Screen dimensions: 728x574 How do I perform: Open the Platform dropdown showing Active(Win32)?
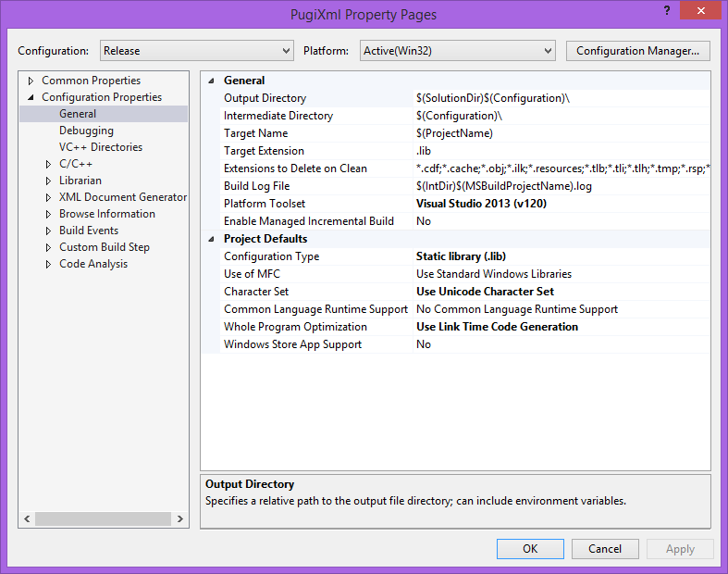pos(457,51)
